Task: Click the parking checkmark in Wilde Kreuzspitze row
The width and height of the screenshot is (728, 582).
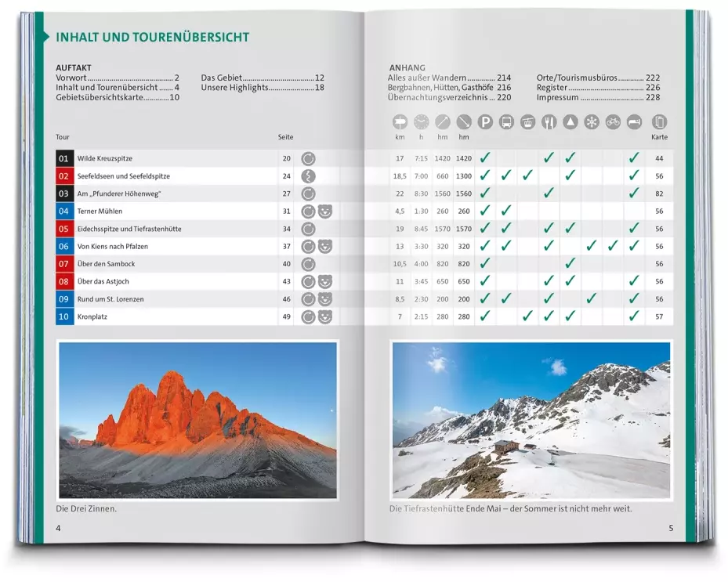Action: pyautogui.click(x=485, y=158)
